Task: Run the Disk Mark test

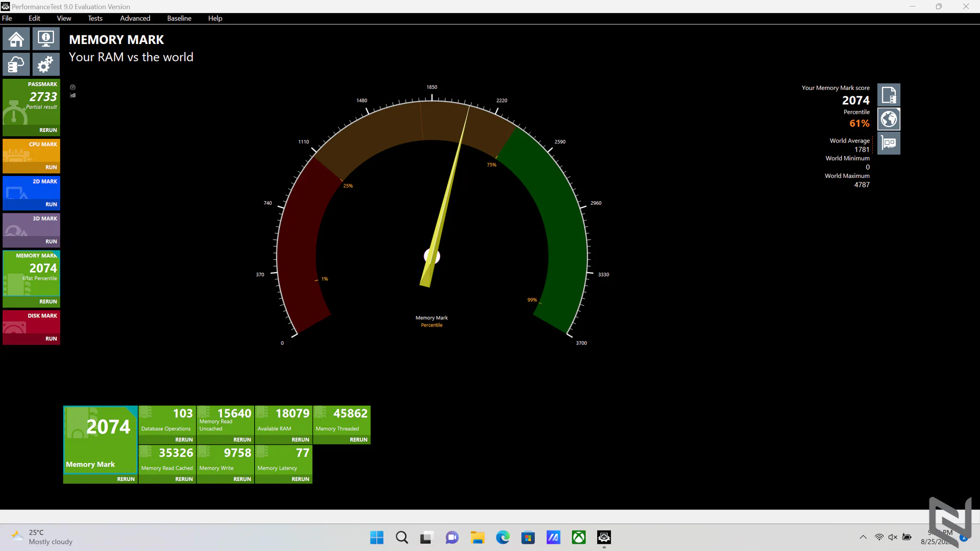Action: click(x=51, y=339)
